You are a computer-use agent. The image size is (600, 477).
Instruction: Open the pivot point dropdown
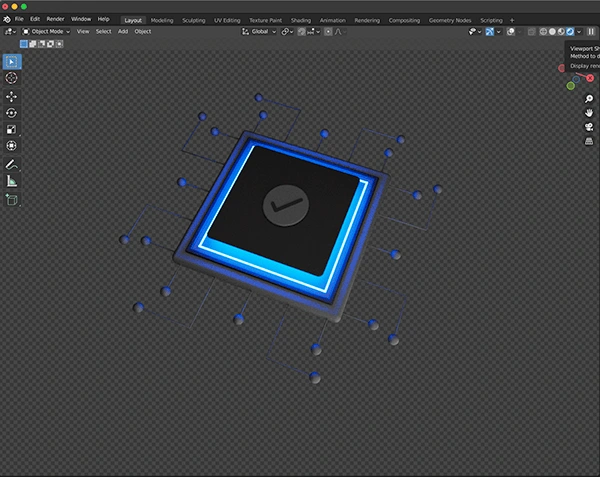click(x=287, y=32)
